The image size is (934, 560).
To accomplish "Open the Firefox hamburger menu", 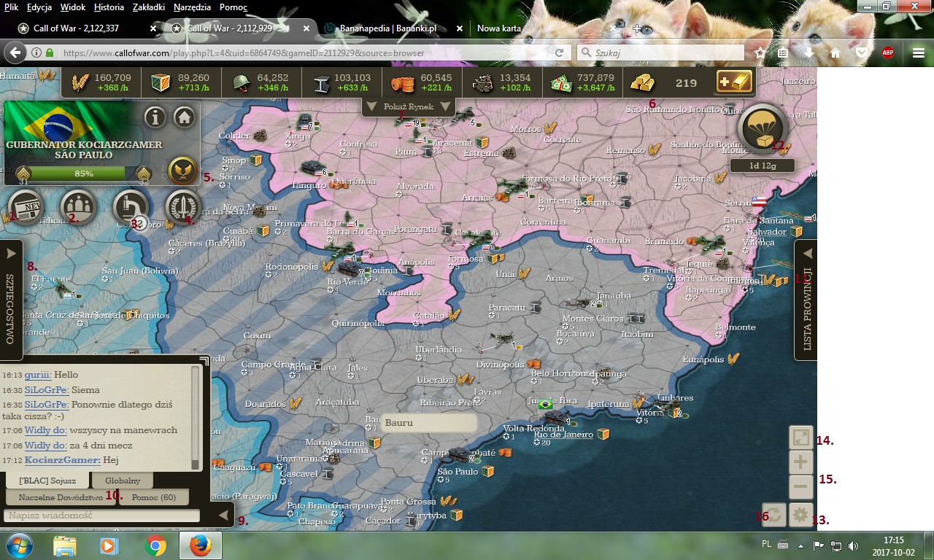I will point(919,52).
